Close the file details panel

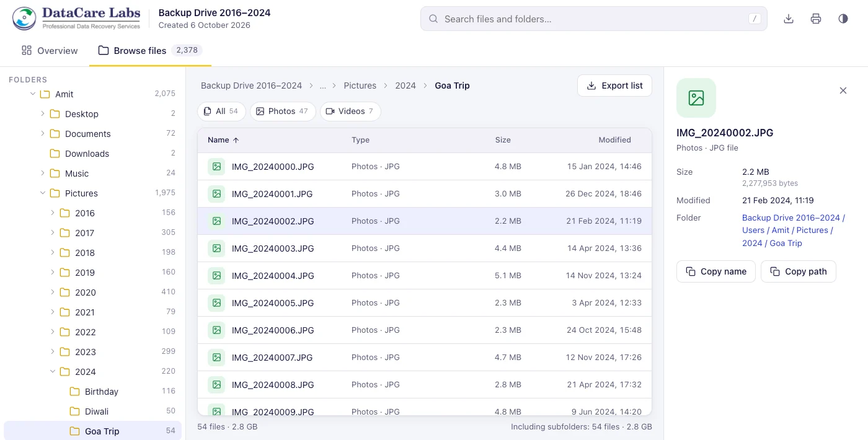[x=843, y=90]
